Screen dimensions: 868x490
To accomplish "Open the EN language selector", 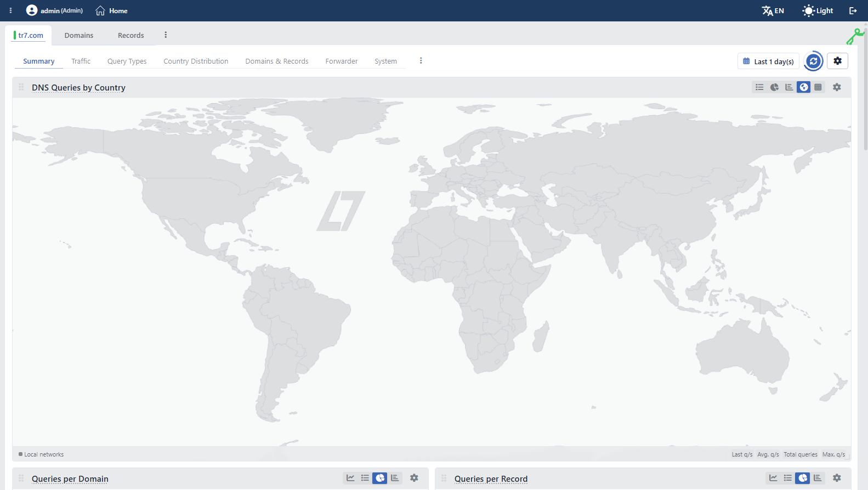I will click(773, 10).
